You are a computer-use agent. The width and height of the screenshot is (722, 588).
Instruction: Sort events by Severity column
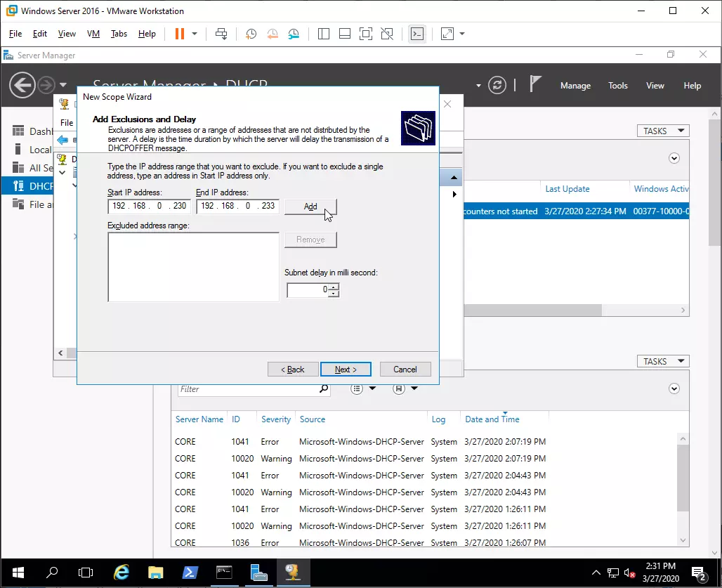[x=276, y=419]
